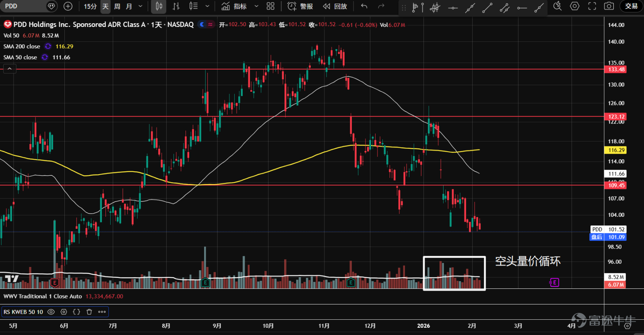Select the horizontal ray drawing tool

click(x=522, y=7)
